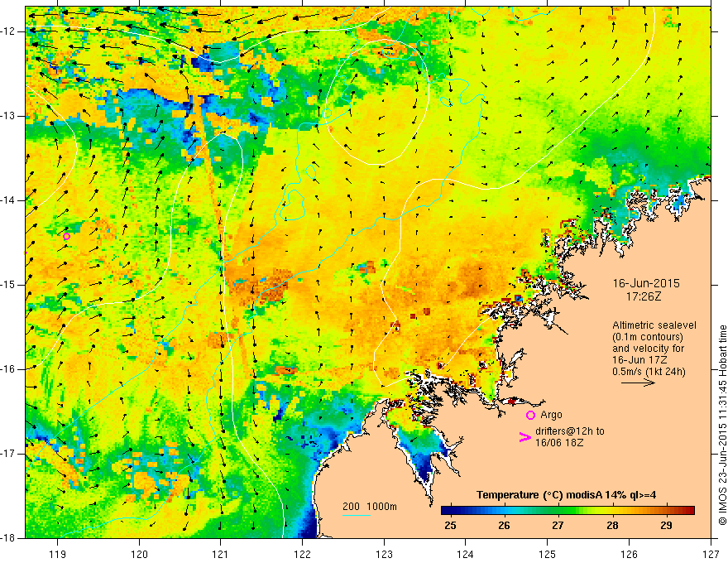This screenshot has height=563, width=728.
Task: Click the '0.5m/s (1kt 24h)' text
Action: pos(649,372)
